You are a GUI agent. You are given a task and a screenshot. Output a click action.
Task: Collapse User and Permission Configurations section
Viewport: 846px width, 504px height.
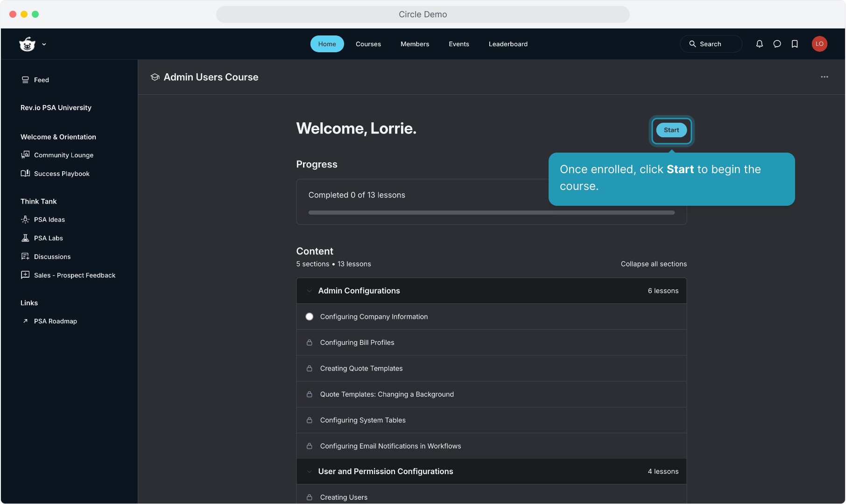(309, 471)
